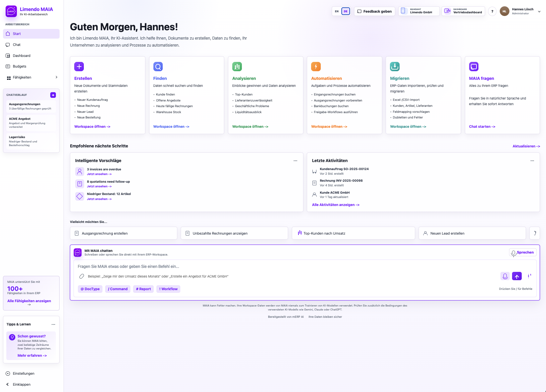This screenshot has width=546, height=392.
Task: Select Top-Kunden nach Umsatz suggestion
Action: coord(353,233)
